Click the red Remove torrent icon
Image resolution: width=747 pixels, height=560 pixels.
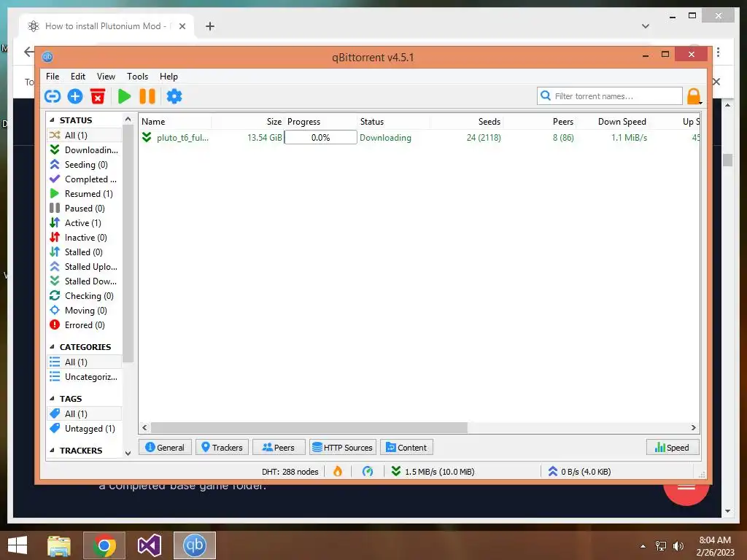(x=98, y=97)
